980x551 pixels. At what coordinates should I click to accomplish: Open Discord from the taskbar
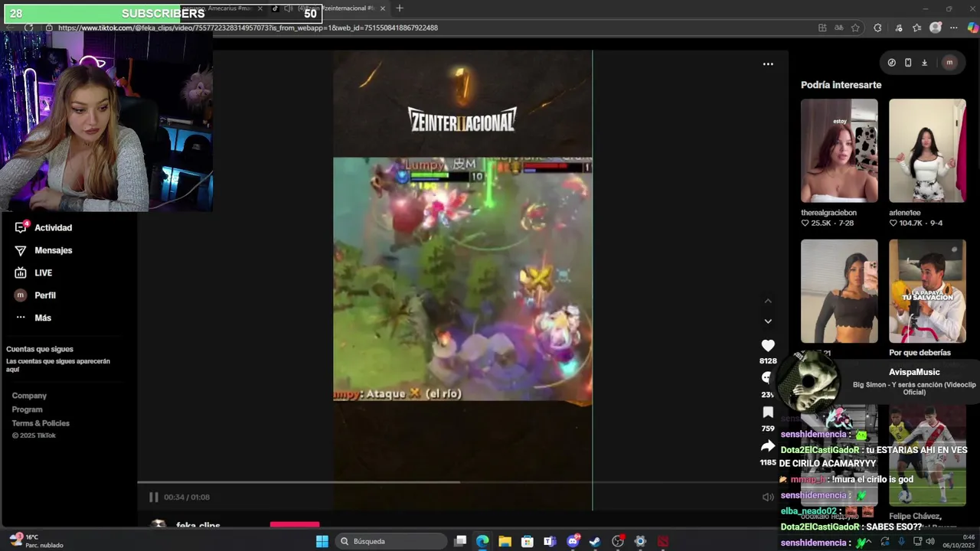[572, 541]
